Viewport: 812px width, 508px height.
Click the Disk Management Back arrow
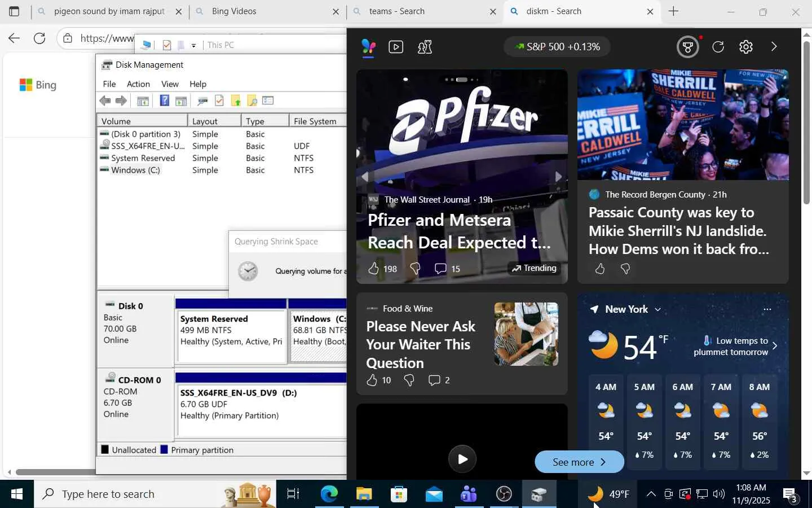pos(105,100)
